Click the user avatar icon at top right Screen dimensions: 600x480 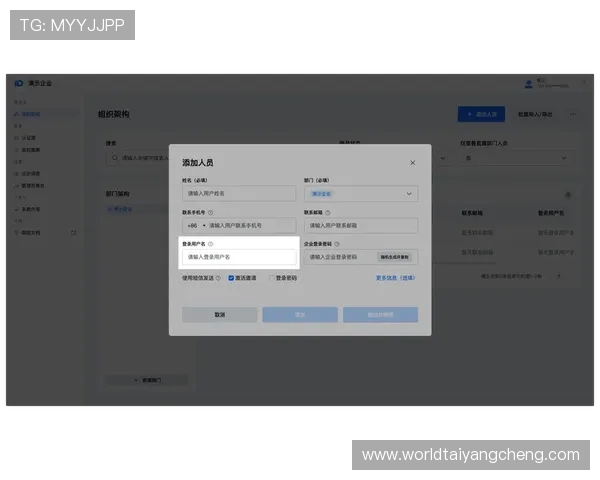click(x=529, y=83)
